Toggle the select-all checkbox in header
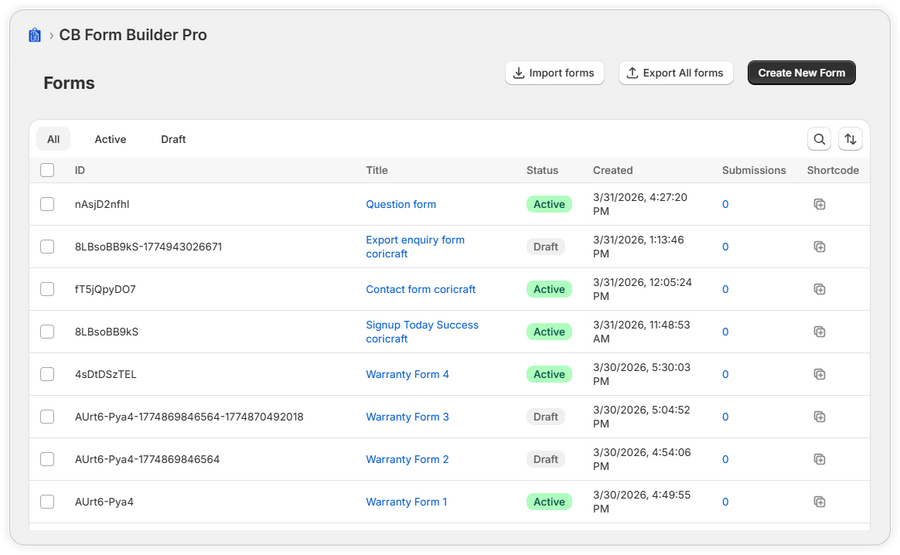Screen dimensions: 900x555 (x=47, y=170)
